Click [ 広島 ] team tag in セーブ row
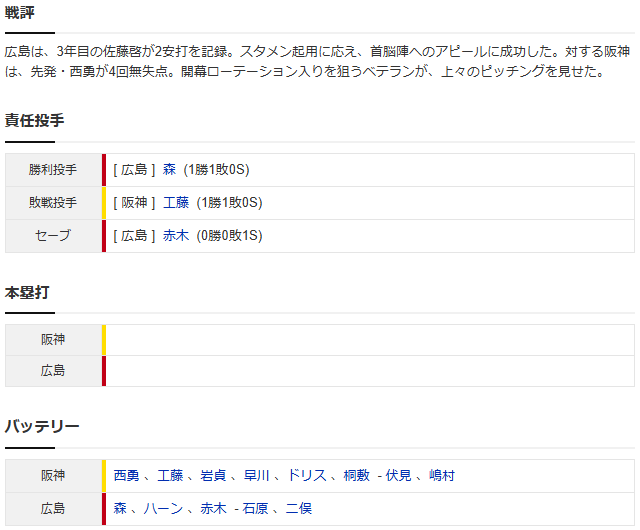Image resolution: width=640 pixels, height=530 pixels. click(x=134, y=236)
